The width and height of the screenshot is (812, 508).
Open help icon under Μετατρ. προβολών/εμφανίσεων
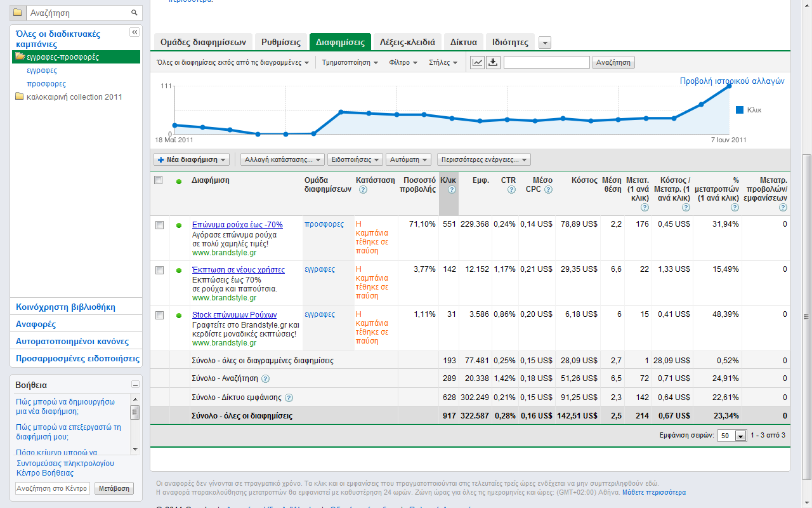(783, 207)
